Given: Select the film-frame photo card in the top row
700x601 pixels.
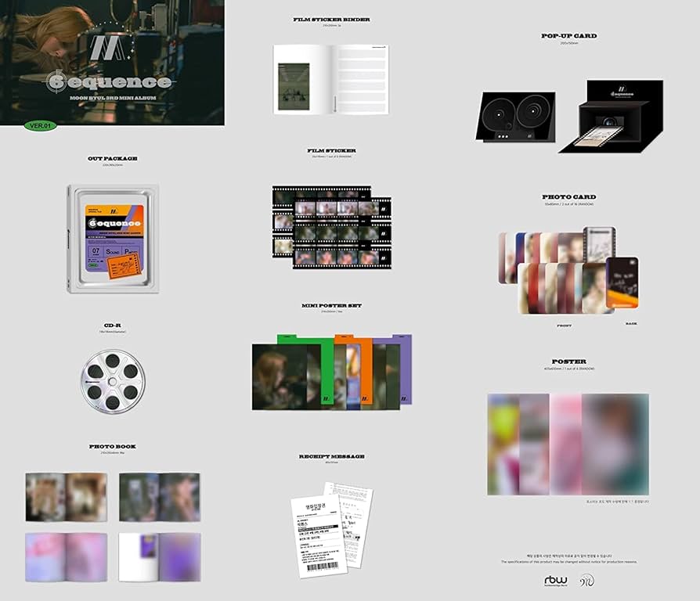Looking at the screenshot, I should tap(600, 244).
